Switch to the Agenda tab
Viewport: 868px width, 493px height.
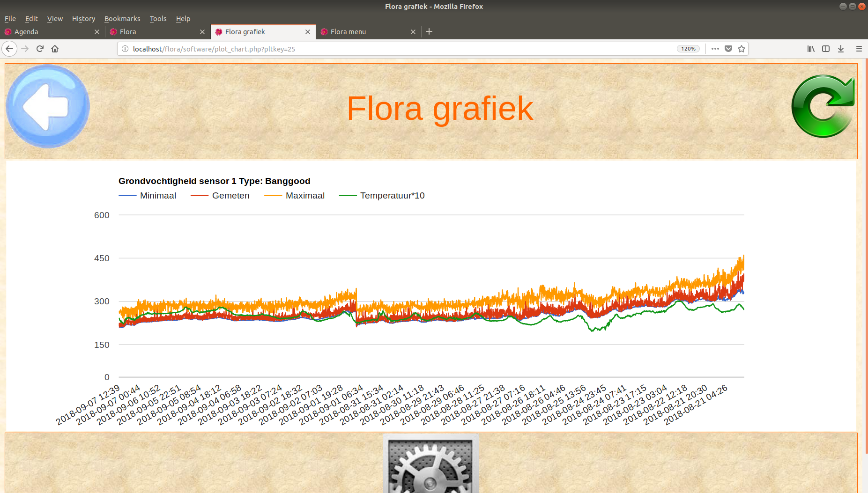point(47,32)
